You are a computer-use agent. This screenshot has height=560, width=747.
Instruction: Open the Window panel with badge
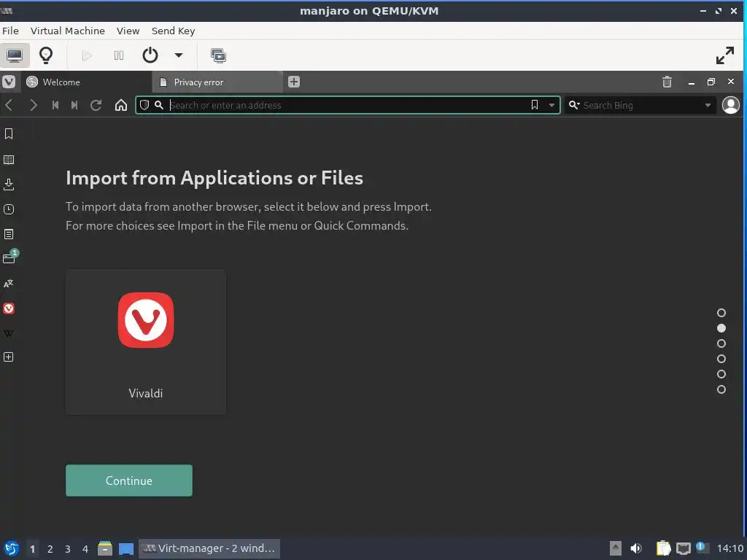[x=9, y=257]
